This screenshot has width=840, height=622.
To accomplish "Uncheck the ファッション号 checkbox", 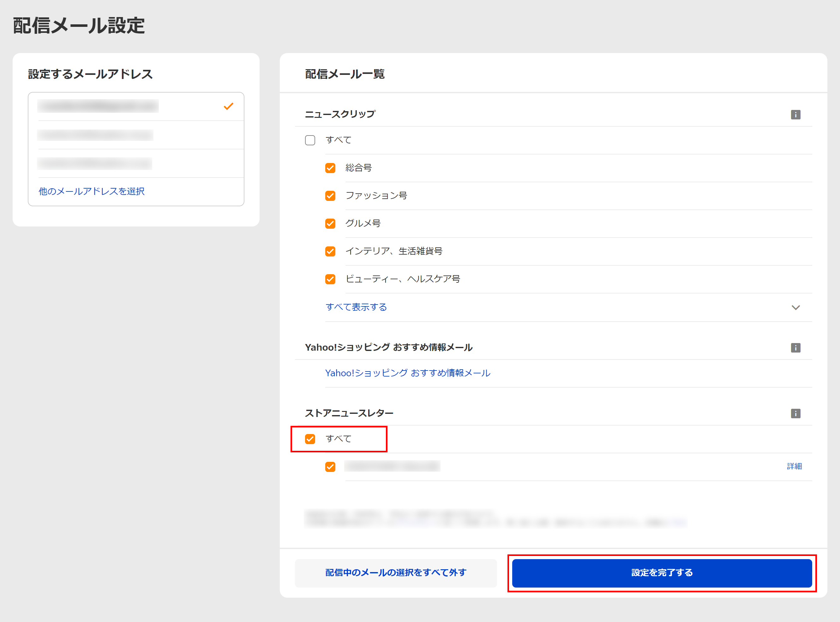I will [x=330, y=196].
